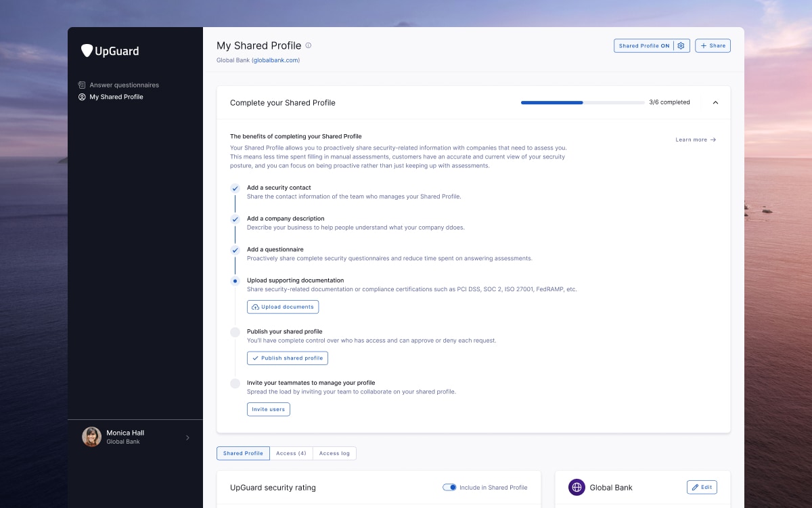
Task: Switch to Access (4) tab
Action: [x=291, y=453]
